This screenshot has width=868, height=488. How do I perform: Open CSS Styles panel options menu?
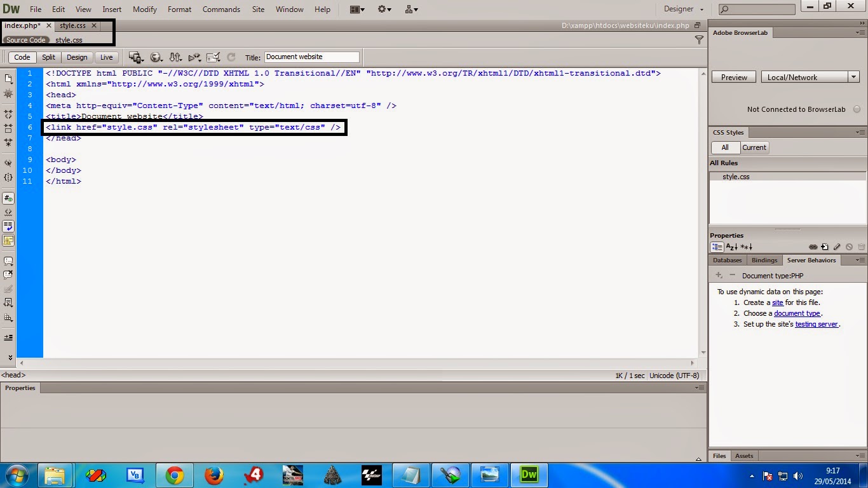[x=860, y=133]
